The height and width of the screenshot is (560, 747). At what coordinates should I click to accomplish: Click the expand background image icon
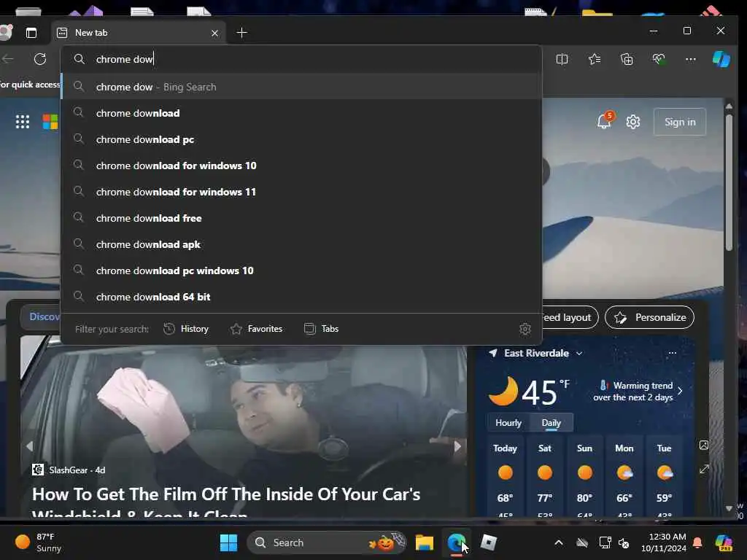(704, 469)
